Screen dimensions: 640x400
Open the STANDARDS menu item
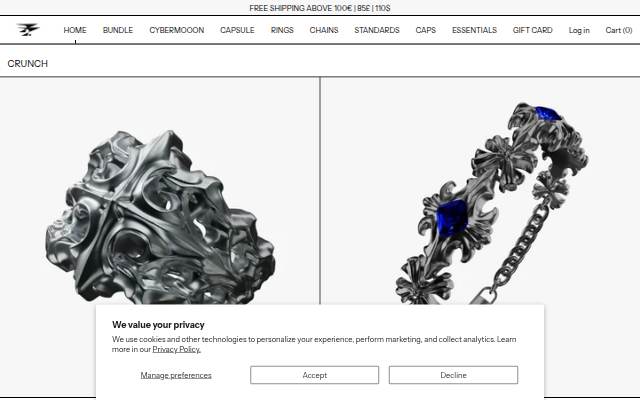tap(377, 30)
